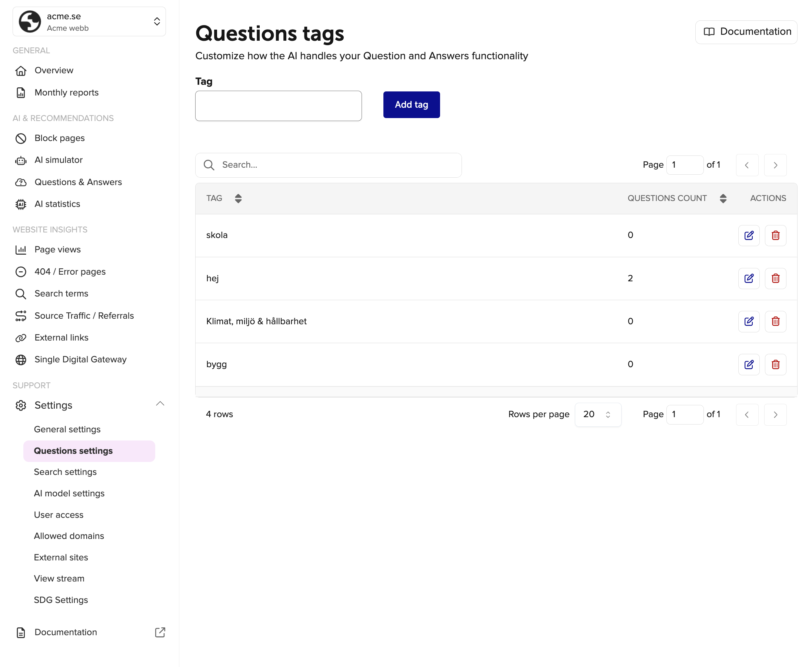Viewport: 812px width, 667px height.
Task: Go to Single Digital Gateway
Action: (x=80, y=359)
